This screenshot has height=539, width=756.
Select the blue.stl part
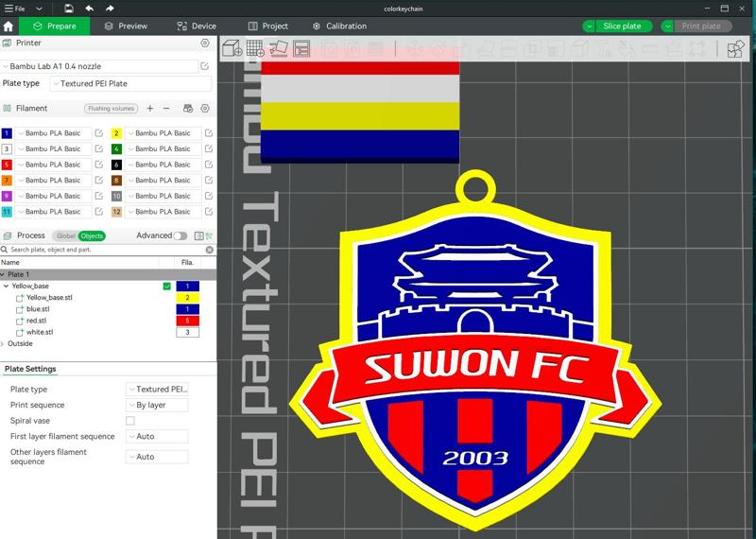pos(38,309)
